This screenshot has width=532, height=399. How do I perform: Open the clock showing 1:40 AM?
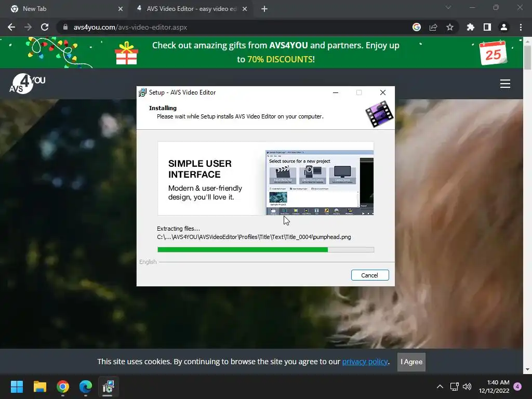pyautogui.click(x=494, y=387)
